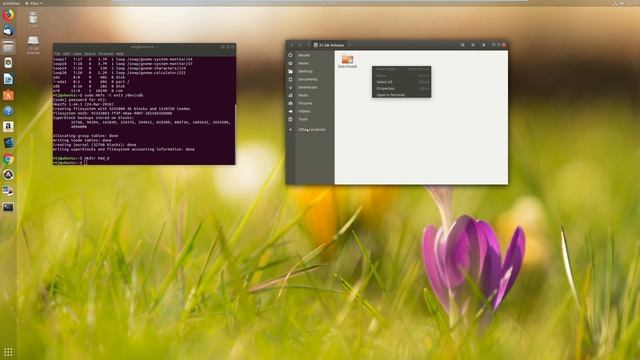
Task: Open the Terminal menu in terminal menubar
Action: coord(105,53)
